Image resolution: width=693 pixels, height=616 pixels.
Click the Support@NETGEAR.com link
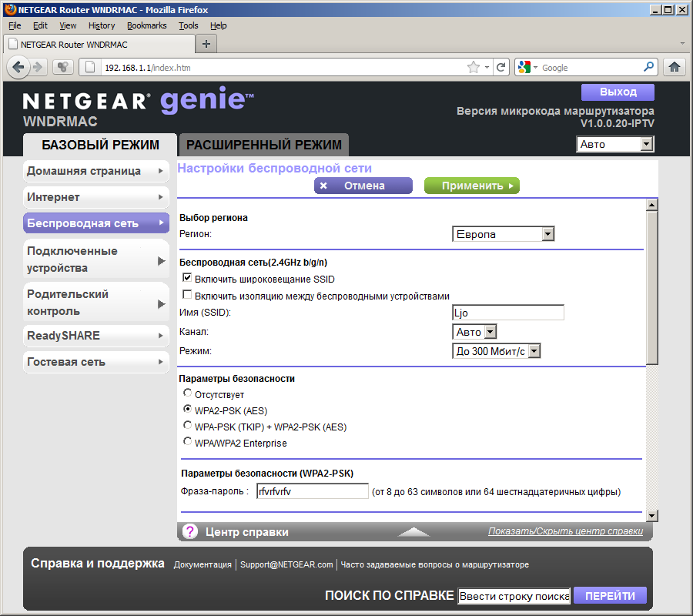[x=286, y=564]
